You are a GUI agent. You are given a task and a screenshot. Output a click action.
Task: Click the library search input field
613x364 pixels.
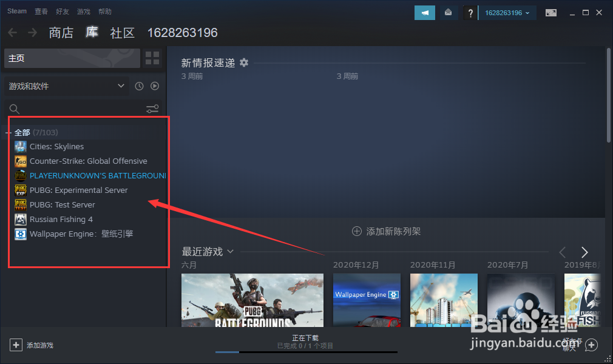coord(83,109)
